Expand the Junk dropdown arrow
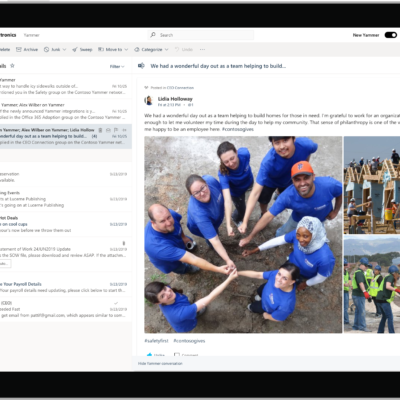 point(64,50)
